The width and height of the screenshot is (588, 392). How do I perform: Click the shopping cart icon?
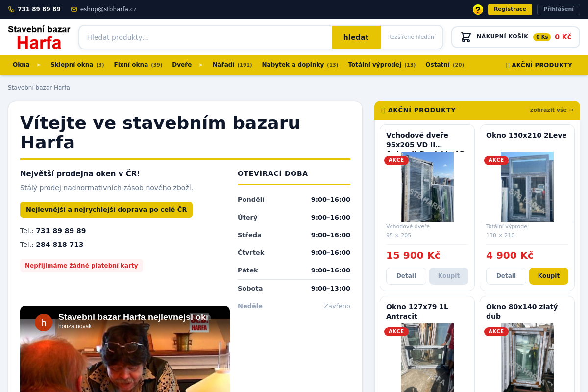coord(466,37)
